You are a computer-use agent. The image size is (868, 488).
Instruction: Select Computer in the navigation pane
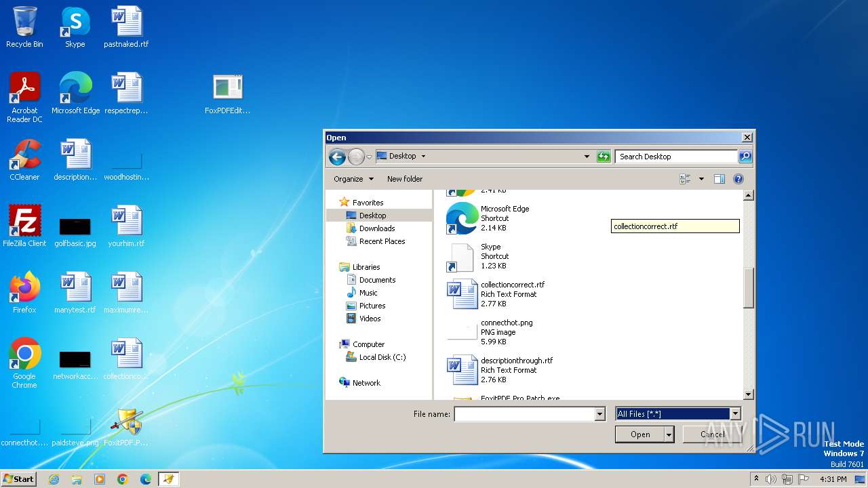361,344
